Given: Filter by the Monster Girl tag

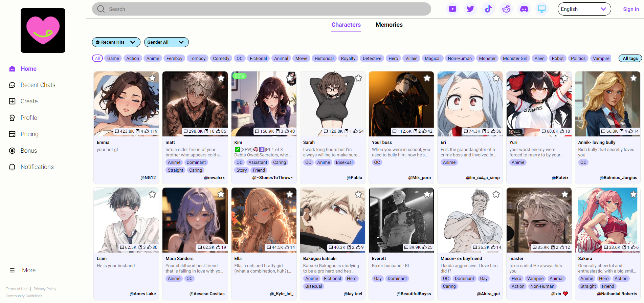Looking at the screenshot, I should pos(515,58).
